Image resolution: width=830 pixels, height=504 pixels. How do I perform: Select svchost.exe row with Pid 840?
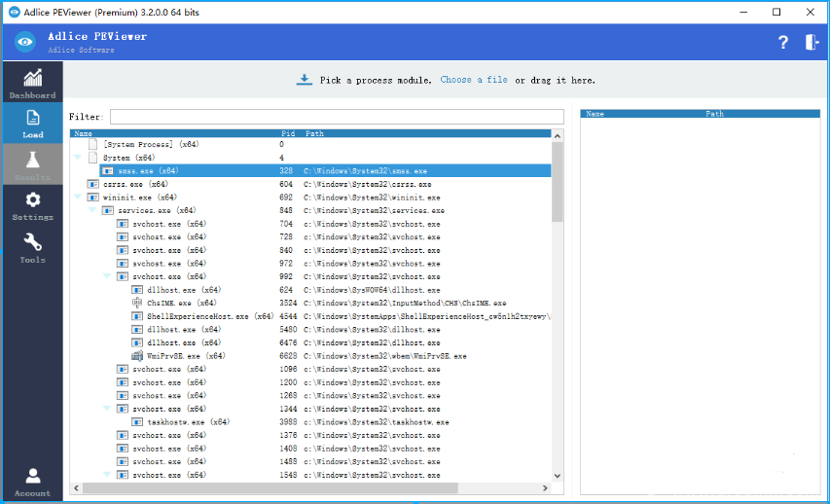pyautogui.click(x=310, y=250)
